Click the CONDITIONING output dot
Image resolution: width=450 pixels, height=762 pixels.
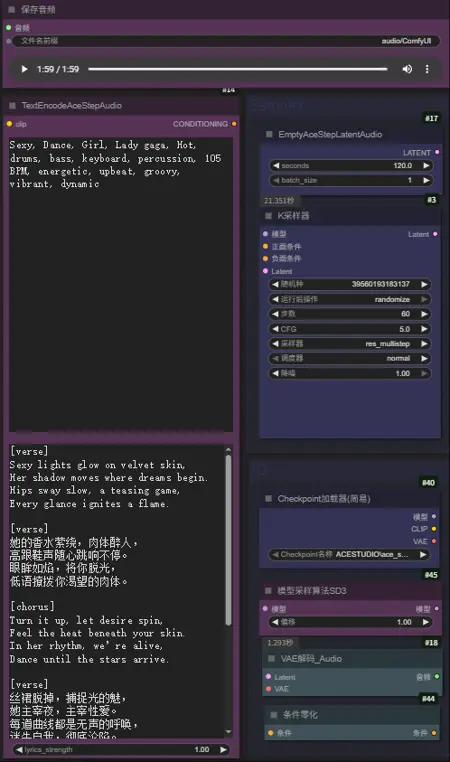coord(234,124)
